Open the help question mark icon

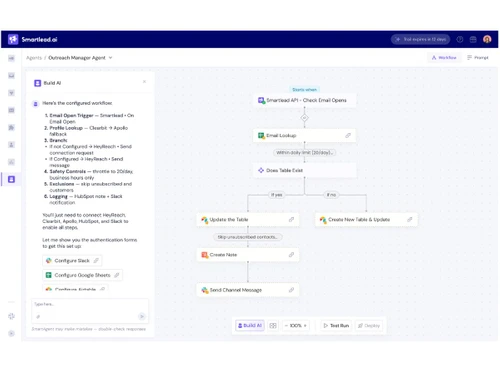tap(460, 39)
